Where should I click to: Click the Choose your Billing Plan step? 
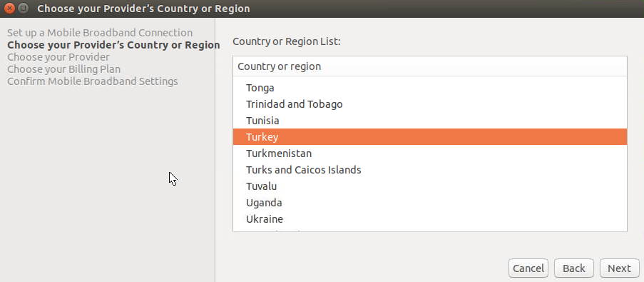click(x=63, y=69)
